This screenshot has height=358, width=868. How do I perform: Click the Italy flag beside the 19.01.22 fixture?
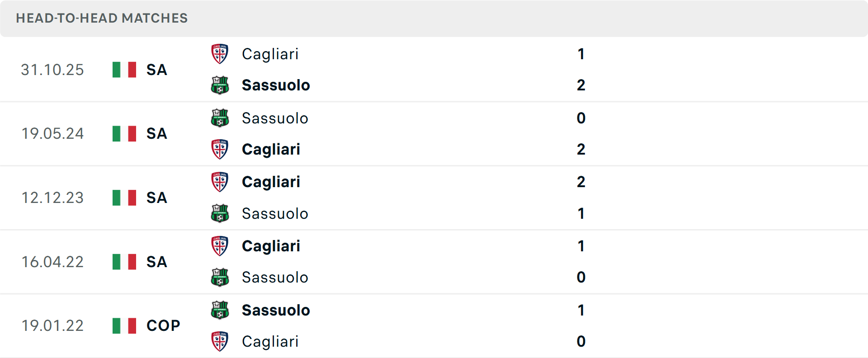[x=125, y=325]
